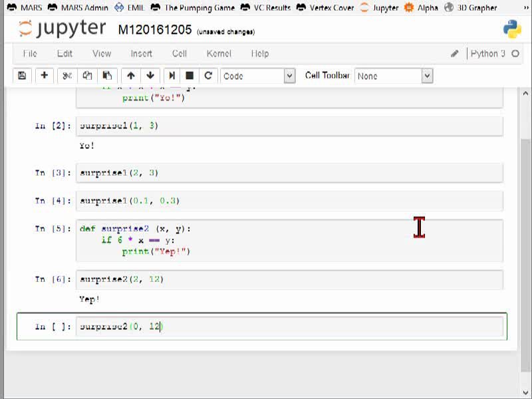
Task: Move selected cell up arrow
Action: click(131, 76)
